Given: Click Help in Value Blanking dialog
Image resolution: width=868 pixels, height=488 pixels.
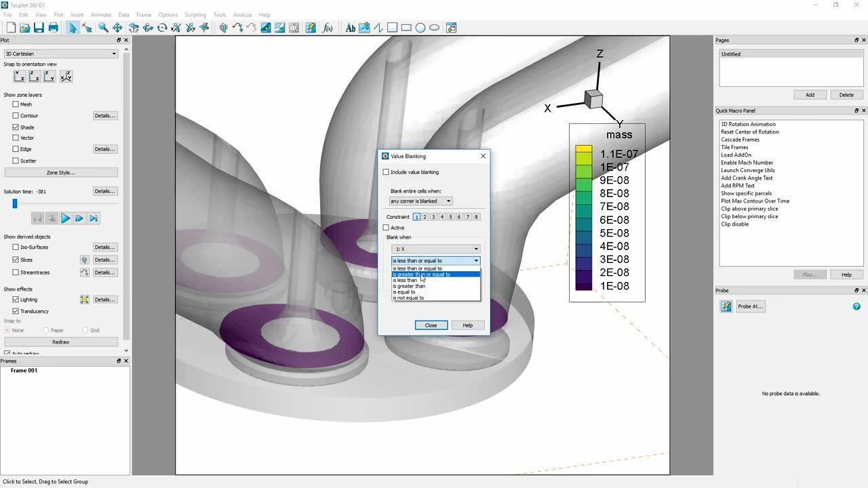Looking at the screenshot, I should [468, 325].
